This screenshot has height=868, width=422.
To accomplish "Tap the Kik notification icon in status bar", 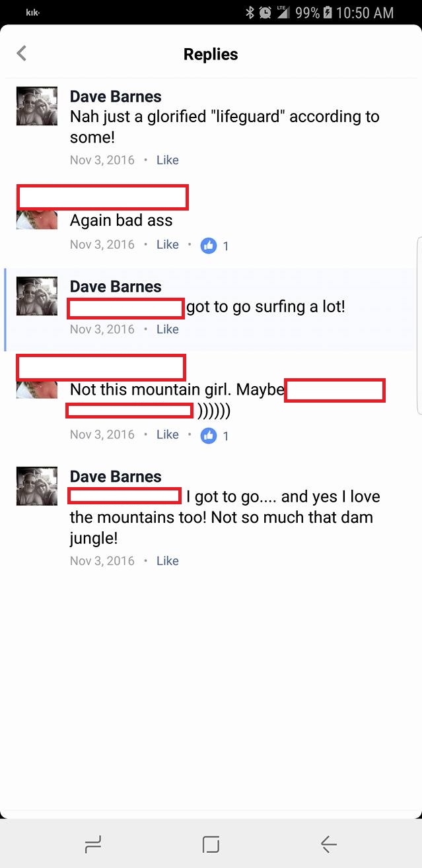I will (33, 13).
